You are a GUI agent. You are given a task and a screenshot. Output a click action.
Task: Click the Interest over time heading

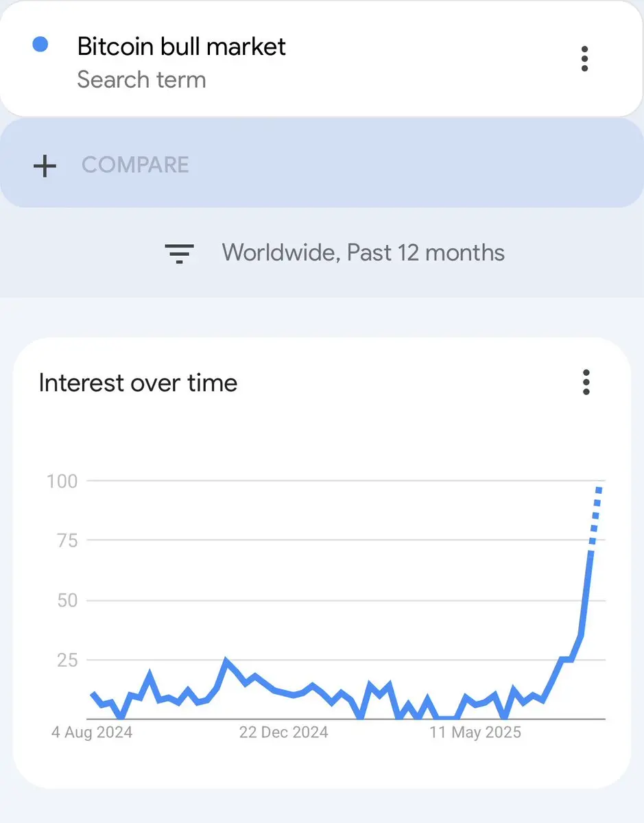click(138, 383)
